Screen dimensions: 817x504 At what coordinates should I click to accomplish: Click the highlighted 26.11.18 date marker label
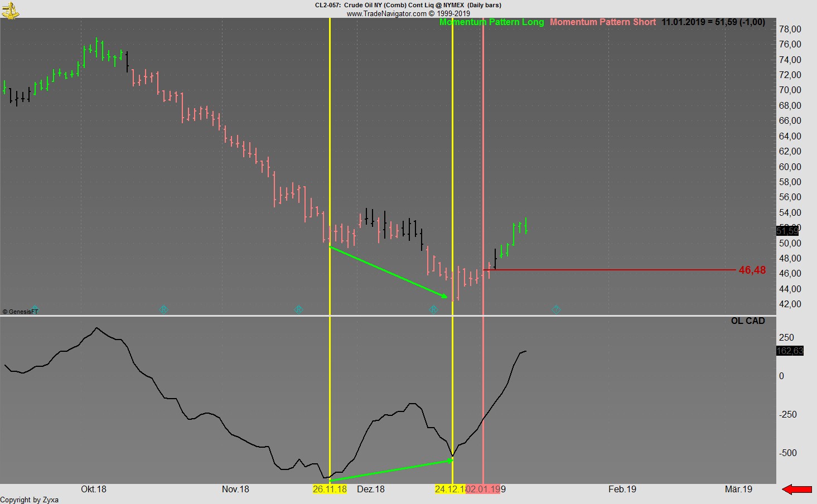[330, 490]
